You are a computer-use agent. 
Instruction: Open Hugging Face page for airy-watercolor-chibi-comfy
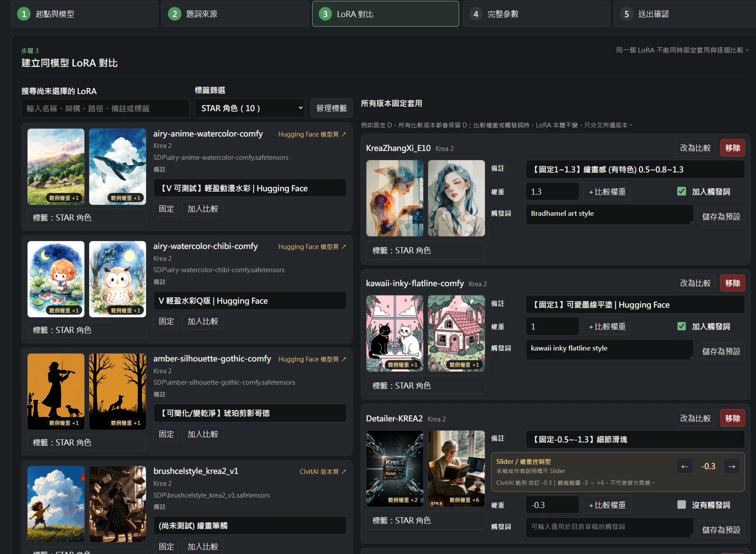(x=312, y=247)
